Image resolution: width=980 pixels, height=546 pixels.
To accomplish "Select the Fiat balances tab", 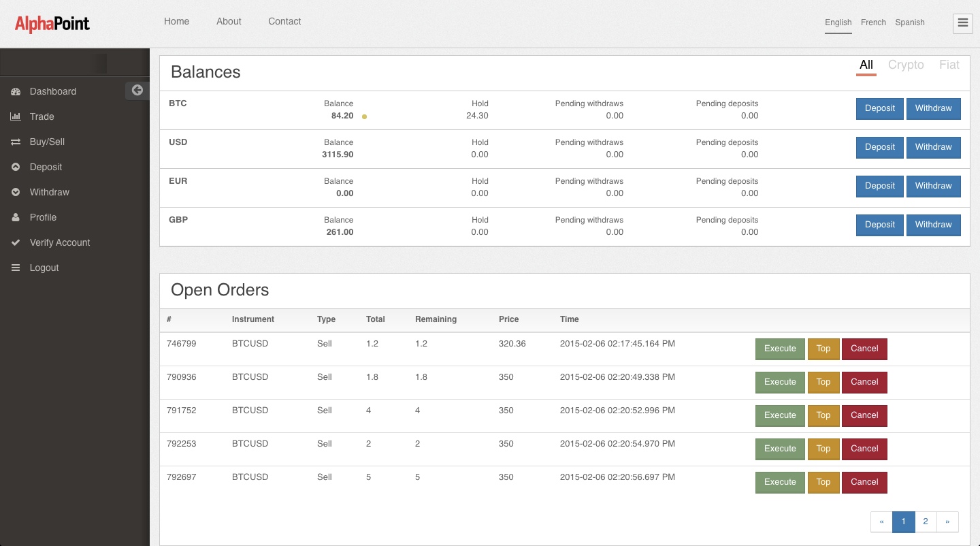I will 949,65.
